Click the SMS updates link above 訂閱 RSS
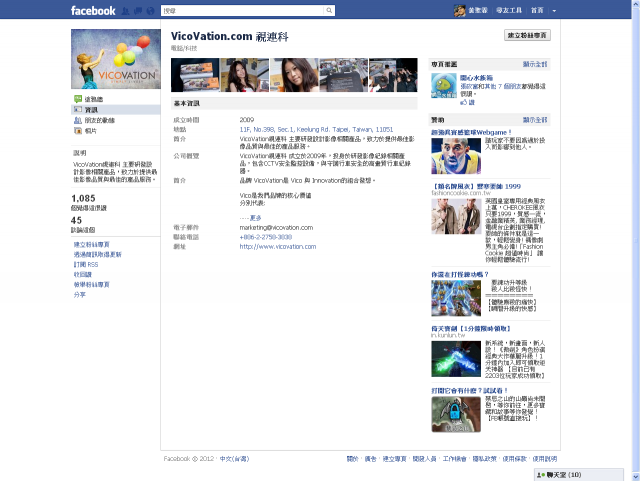The width and height of the screenshot is (640, 481). (x=98, y=254)
